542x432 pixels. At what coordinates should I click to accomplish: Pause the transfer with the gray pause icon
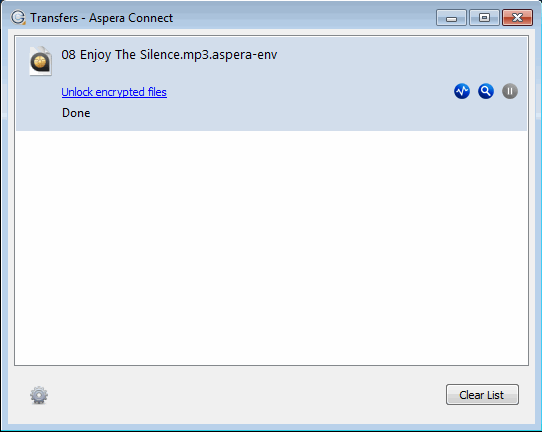click(510, 92)
